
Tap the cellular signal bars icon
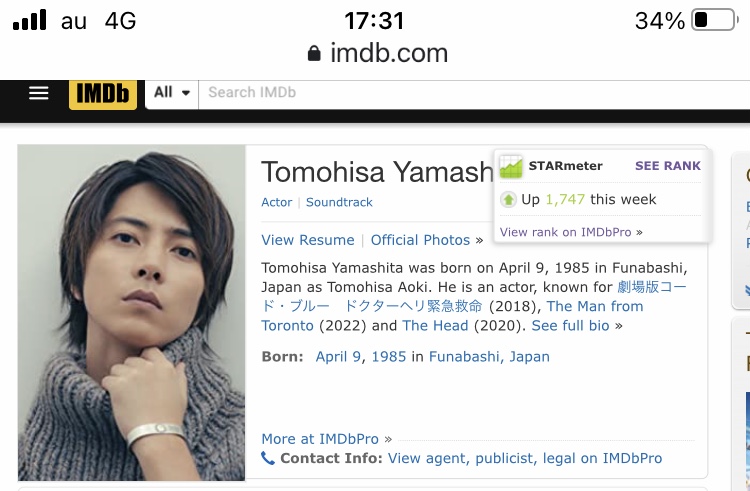click(x=30, y=20)
